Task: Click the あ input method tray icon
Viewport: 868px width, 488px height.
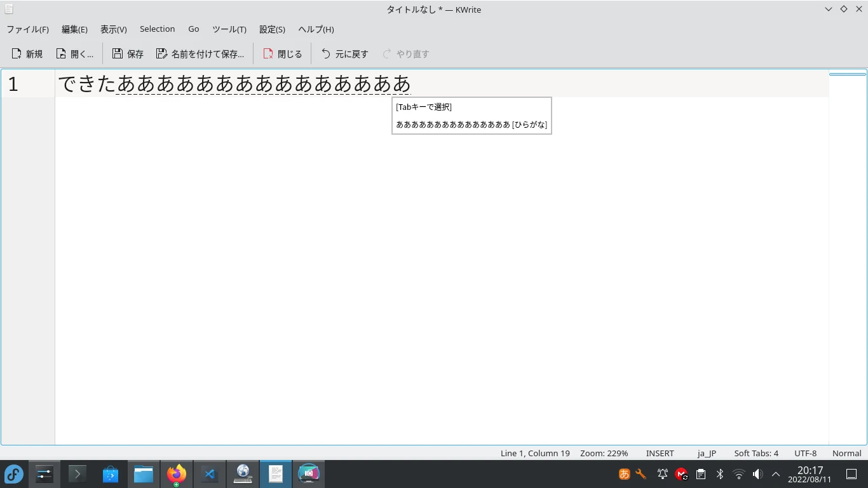Action: (623, 473)
